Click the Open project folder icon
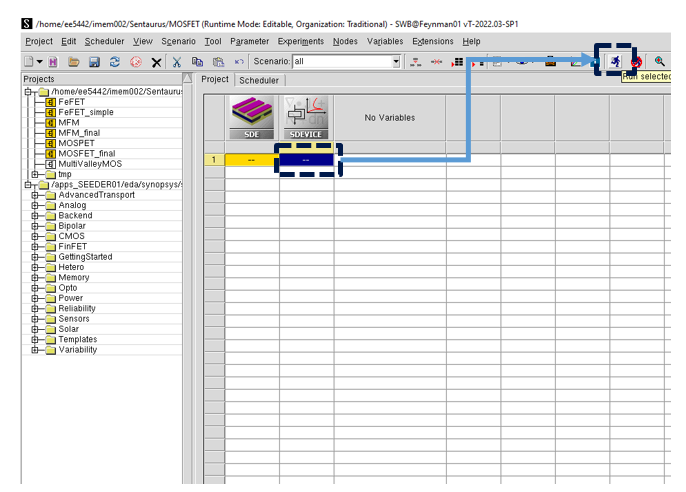Screen dimensions: 686x492 tap(73, 62)
